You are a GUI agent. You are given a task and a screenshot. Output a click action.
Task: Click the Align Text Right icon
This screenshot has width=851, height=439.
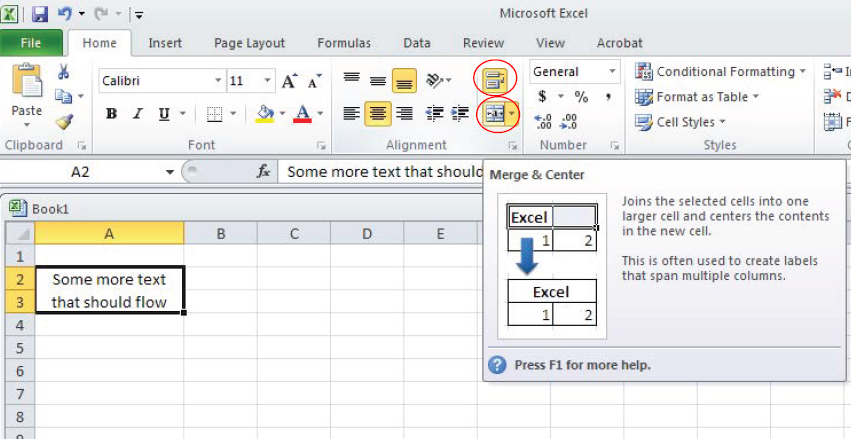[404, 113]
